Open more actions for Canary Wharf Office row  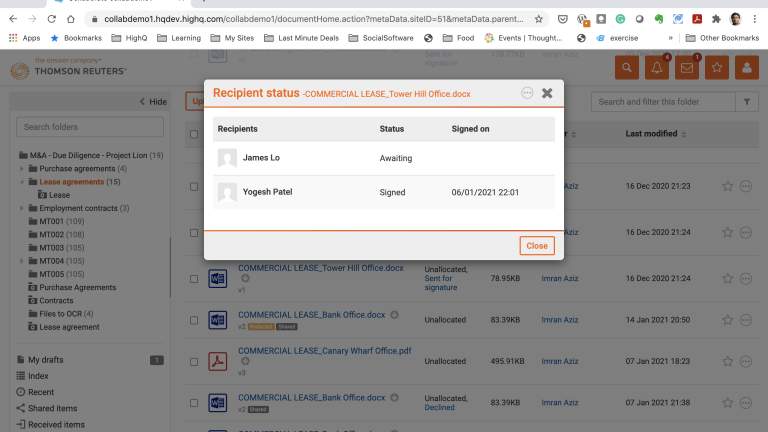click(746, 361)
